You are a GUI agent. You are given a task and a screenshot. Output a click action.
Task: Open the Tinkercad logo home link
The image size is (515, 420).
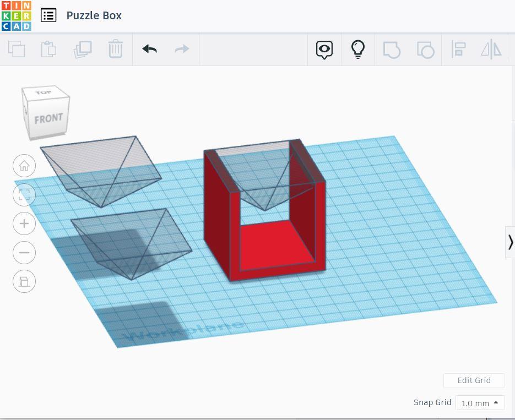click(16, 16)
